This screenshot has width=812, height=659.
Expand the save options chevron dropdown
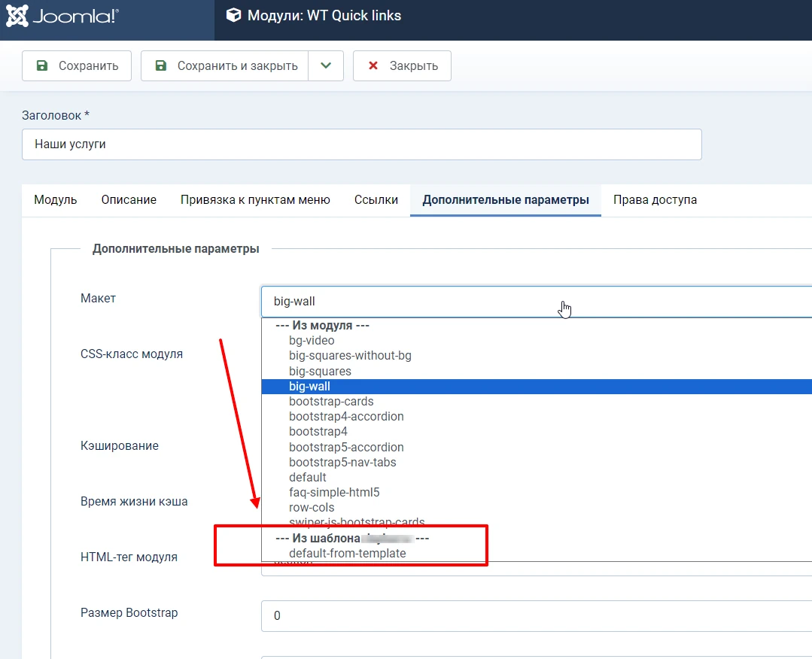(x=326, y=65)
